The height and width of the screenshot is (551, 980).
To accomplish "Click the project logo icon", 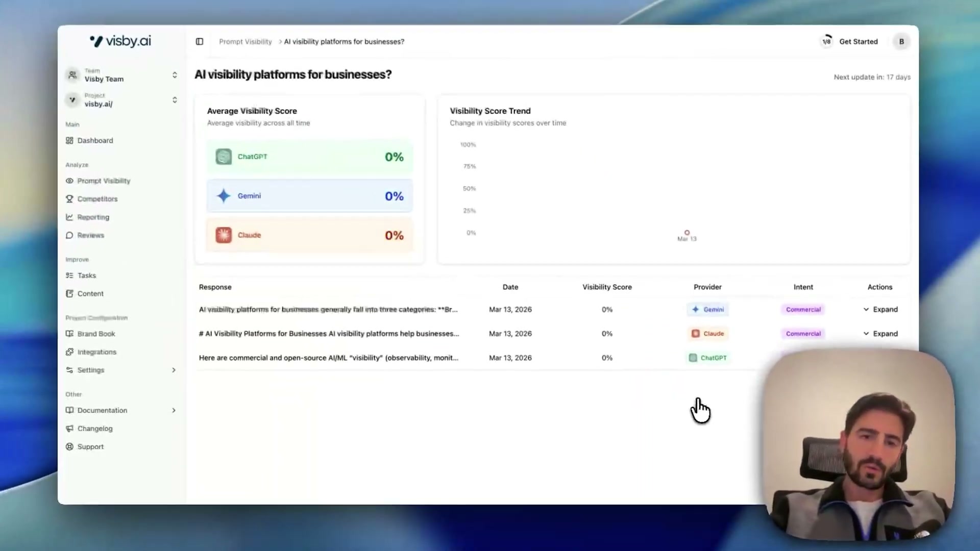I will point(72,100).
